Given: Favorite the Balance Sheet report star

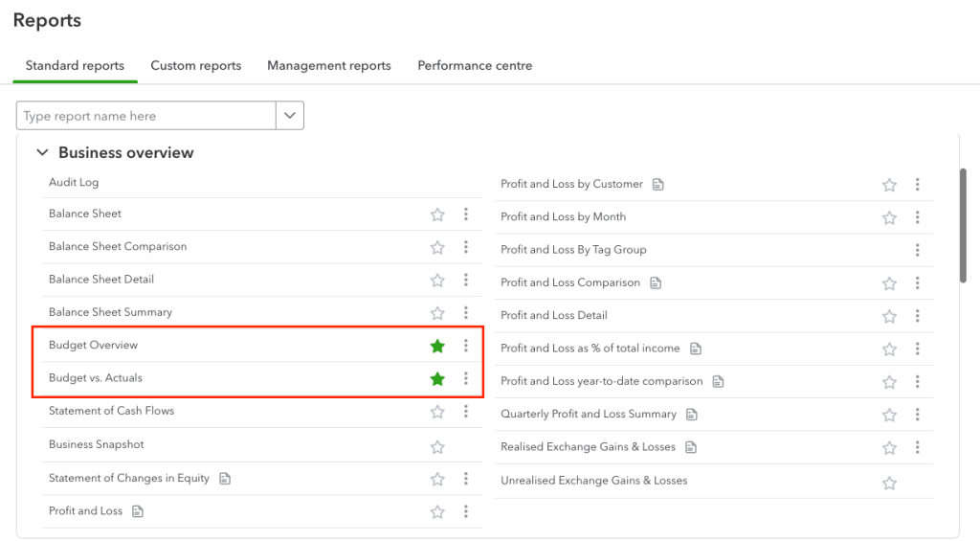Looking at the screenshot, I should click(x=437, y=214).
